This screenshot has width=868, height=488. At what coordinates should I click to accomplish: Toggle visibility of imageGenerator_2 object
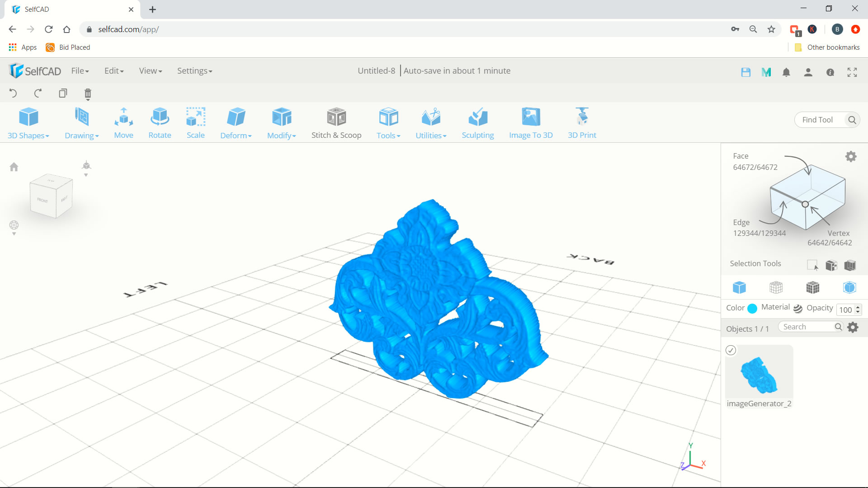[731, 350]
